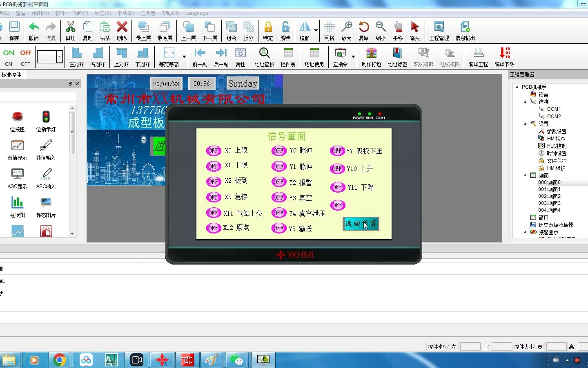Open 时钟设置 in project tree
Viewport: 588px width, 368px height.
[557, 153]
